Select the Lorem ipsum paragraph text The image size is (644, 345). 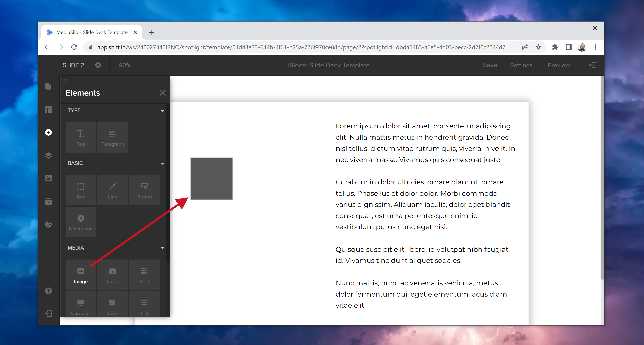point(425,143)
